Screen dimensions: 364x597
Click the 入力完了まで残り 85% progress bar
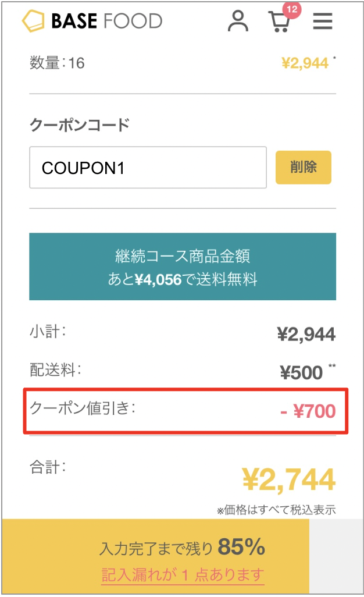[x=182, y=548]
